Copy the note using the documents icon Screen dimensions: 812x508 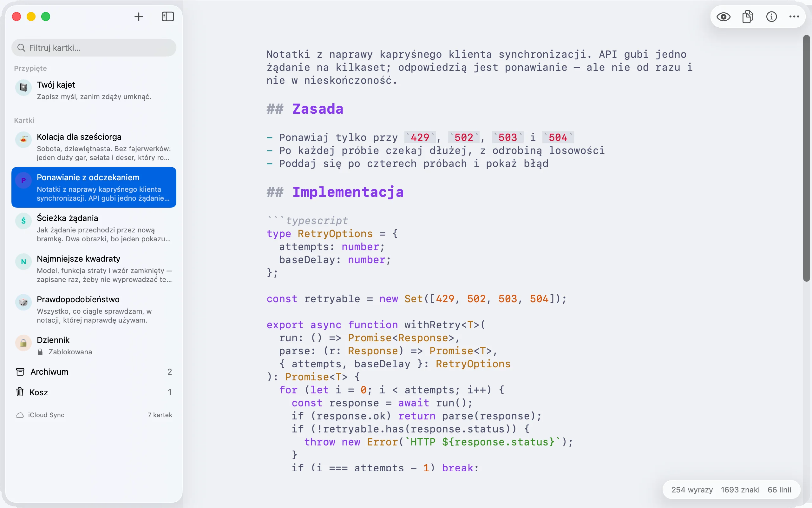(x=748, y=17)
